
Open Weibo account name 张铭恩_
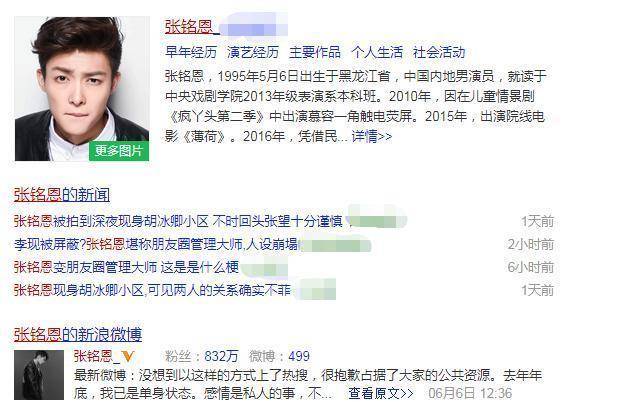pos(96,356)
